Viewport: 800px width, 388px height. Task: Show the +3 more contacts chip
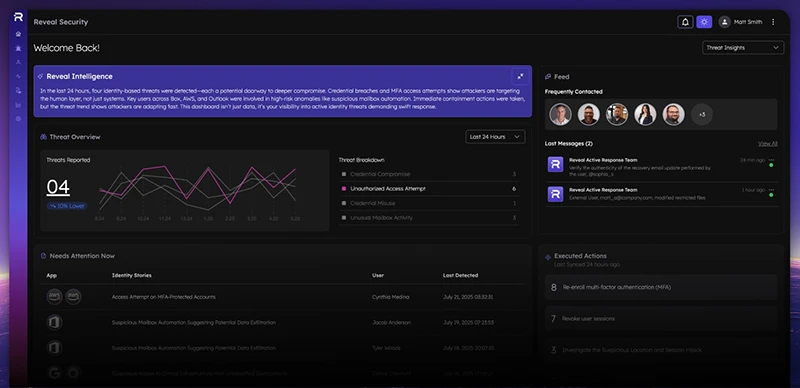[702, 114]
